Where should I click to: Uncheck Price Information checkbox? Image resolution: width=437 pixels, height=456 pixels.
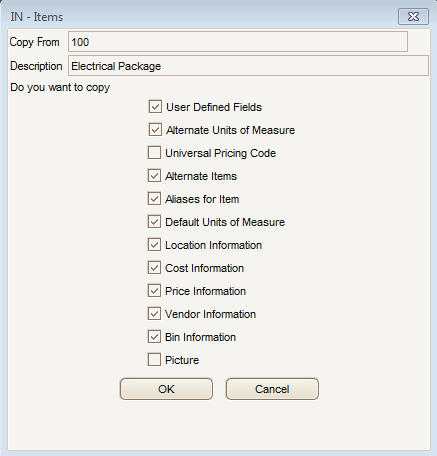pos(154,291)
